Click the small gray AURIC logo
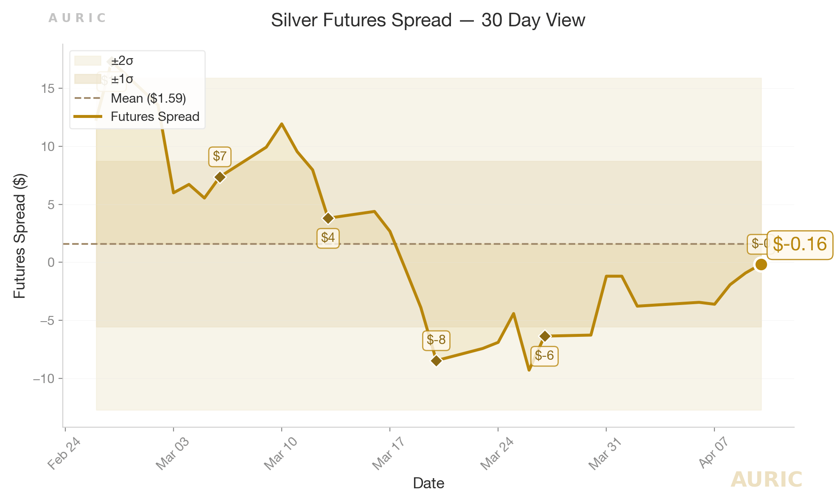 point(77,18)
